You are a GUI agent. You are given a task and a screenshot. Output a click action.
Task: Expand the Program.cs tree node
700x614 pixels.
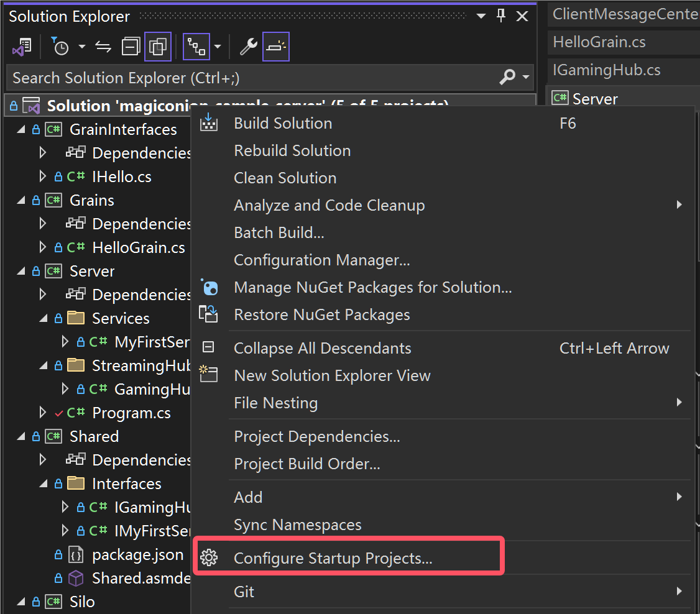[x=42, y=413]
